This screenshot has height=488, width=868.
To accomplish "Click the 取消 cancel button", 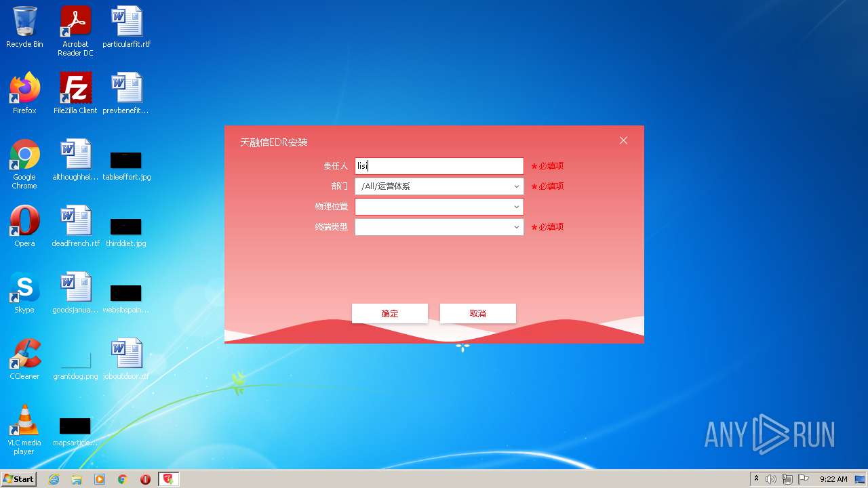I will [x=478, y=313].
